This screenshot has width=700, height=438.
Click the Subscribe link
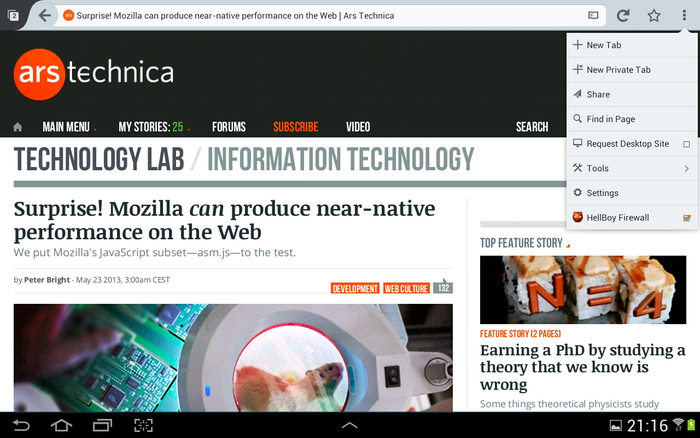coord(296,127)
